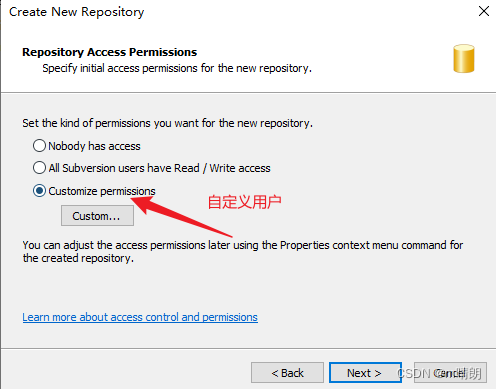Click the Set the kind of permissions text
The width and height of the screenshot is (496, 389).
point(168,123)
